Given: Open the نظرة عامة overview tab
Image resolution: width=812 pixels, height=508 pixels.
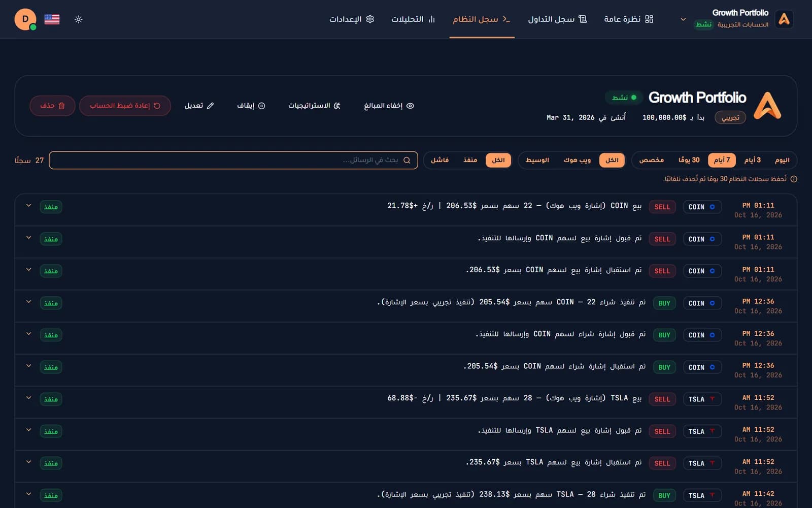Looking at the screenshot, I should point(628,19).
